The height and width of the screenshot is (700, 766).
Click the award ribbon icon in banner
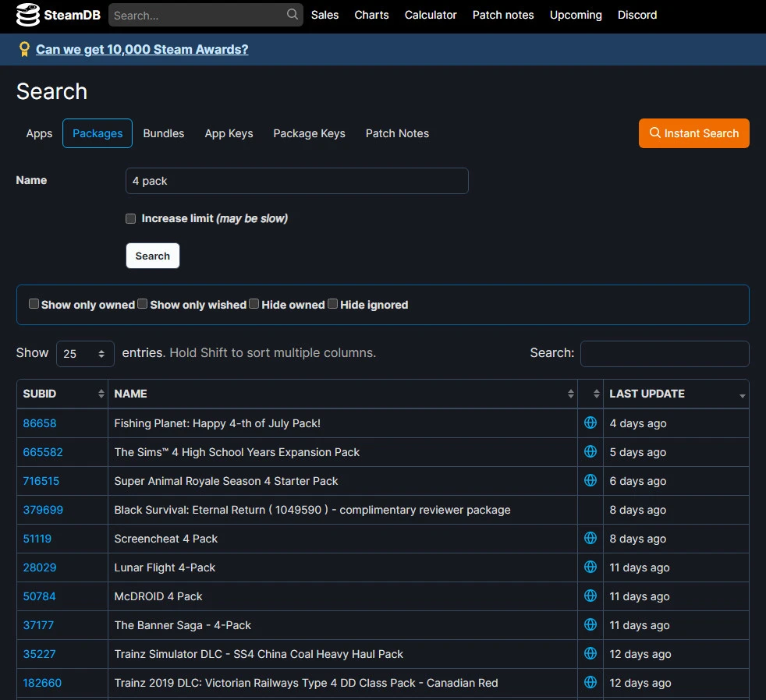point(24,49)
